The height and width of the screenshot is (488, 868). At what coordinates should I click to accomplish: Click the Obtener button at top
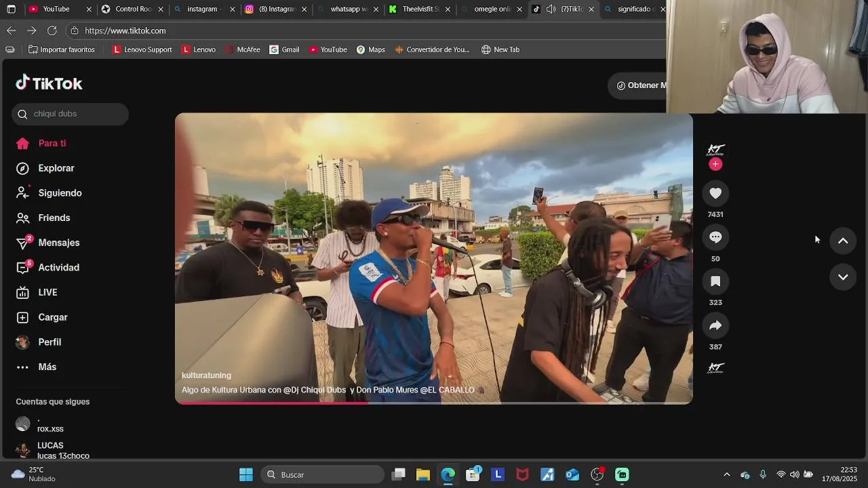point(637,85)
